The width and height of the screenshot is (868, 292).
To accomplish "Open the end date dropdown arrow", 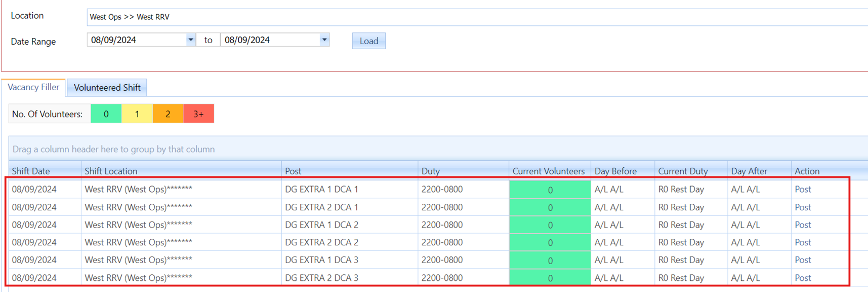I will pos(324,40).
